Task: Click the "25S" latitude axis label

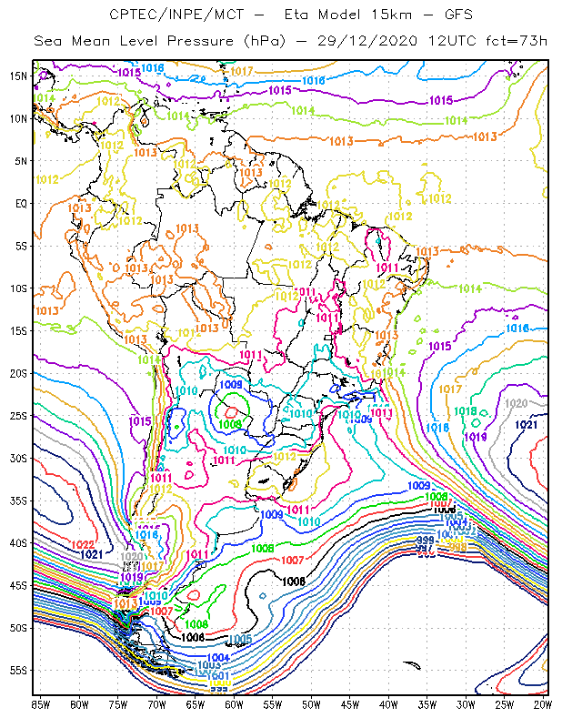Action: pyautogui.click(x=18, y=416)
